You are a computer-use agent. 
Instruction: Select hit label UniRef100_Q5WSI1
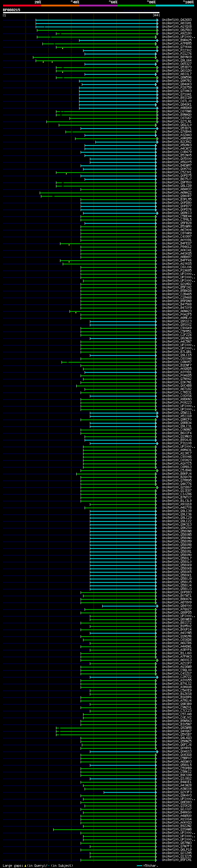coord(177,412)
